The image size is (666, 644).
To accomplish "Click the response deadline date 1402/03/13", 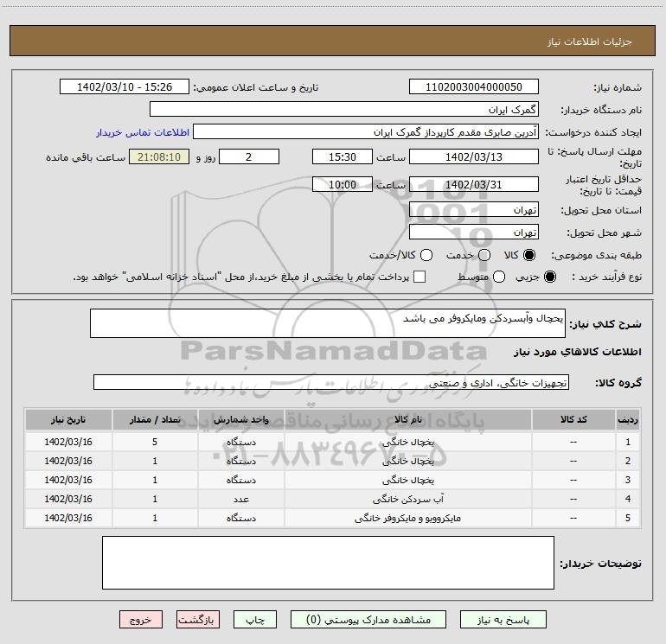I will tap(474, 157).
